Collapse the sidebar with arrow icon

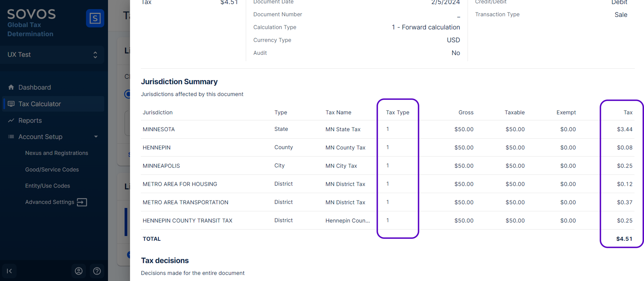(9, 271)
